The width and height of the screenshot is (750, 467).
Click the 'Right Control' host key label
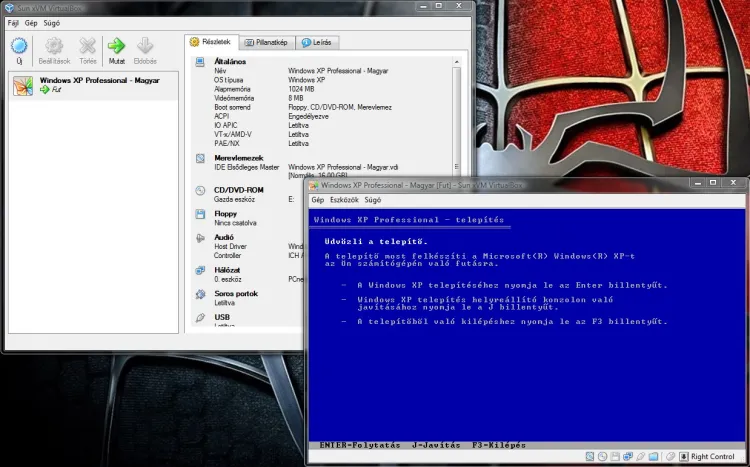pyautogui.click(x=712, y=456)
